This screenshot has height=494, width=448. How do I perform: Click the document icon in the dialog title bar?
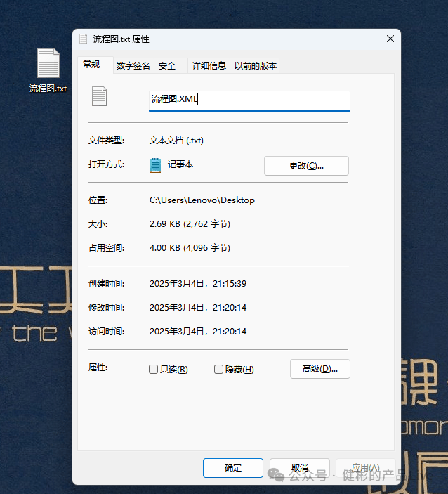click(x=84, y=39)
